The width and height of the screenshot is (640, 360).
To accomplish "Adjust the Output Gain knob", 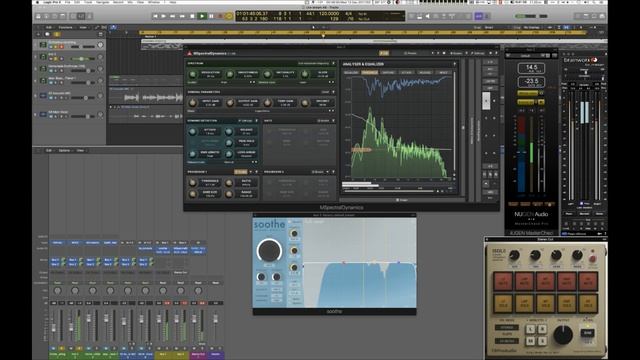I will click(230, 103).
